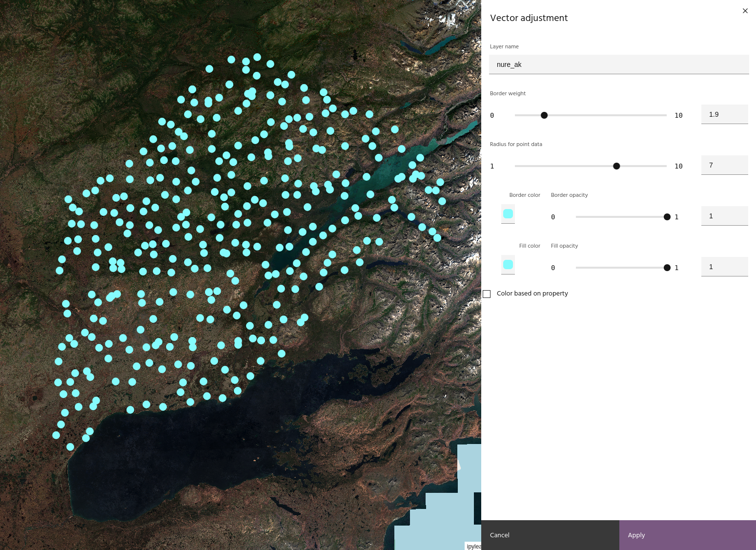Close the Vector adjustment panel
The image size is (756, 550).
coord(745,11)
